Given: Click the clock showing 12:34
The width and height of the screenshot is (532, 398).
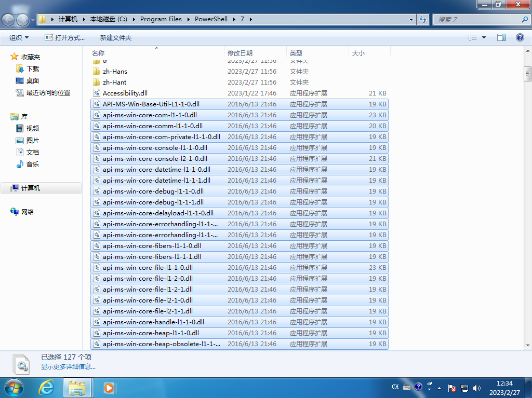Looking at the screenshot, I should point(504,383).
